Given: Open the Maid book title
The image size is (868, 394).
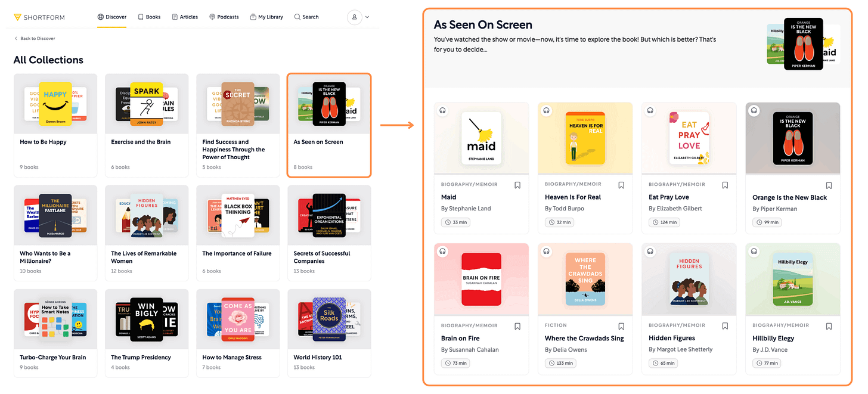Looking at the screenshot, I should click(448, 197).
